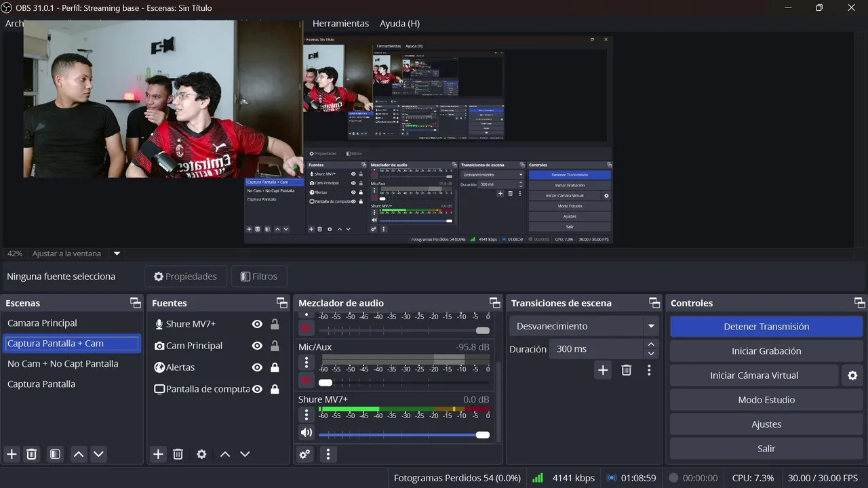Undock the Transiciones de escena panel
This screenshot has width=868, height=488.
654,303
